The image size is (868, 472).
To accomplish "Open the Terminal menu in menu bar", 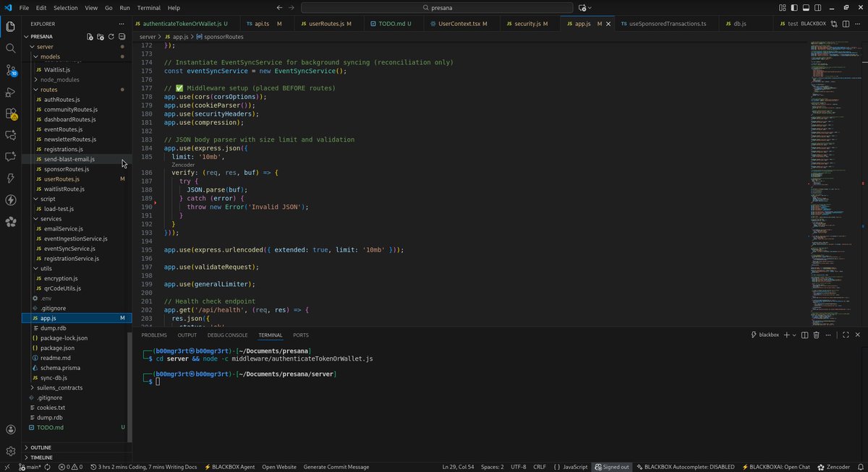I will [x=148, y=7].
